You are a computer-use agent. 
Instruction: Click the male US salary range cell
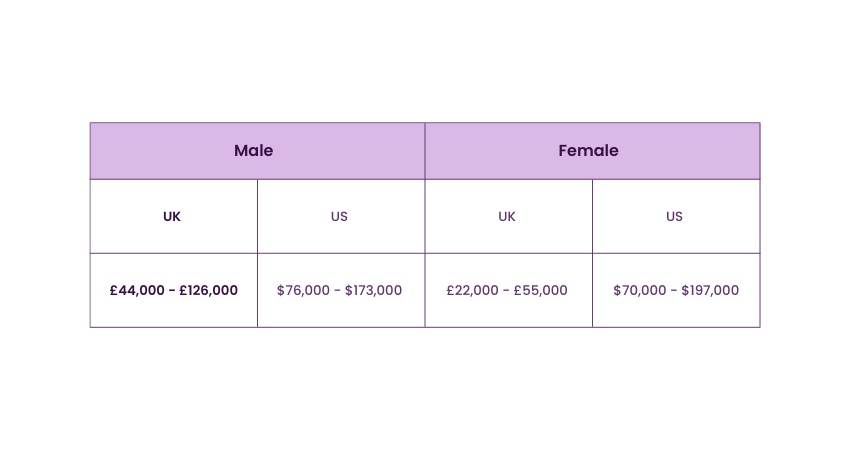click(x=340, y=290)
